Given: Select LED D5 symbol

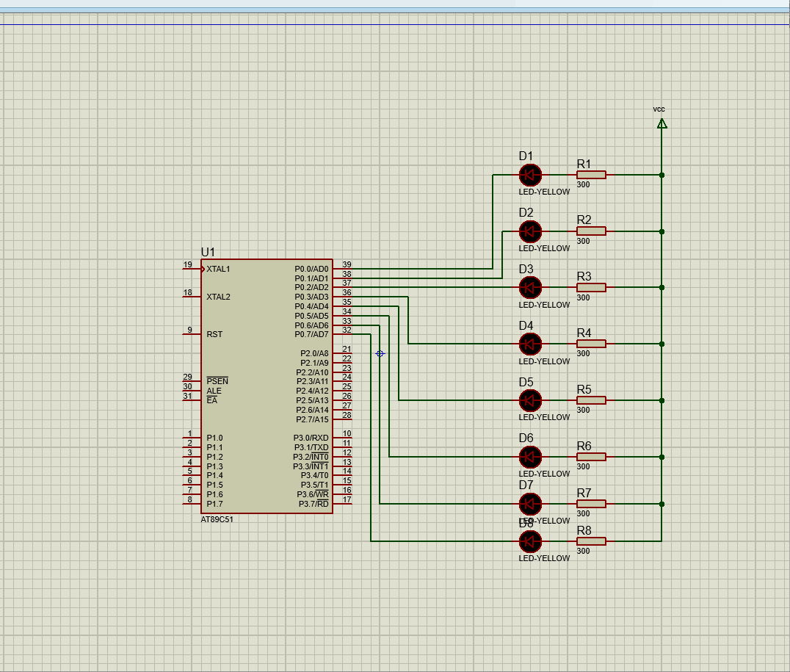Looking at the screenshot, I should (530, 401).
